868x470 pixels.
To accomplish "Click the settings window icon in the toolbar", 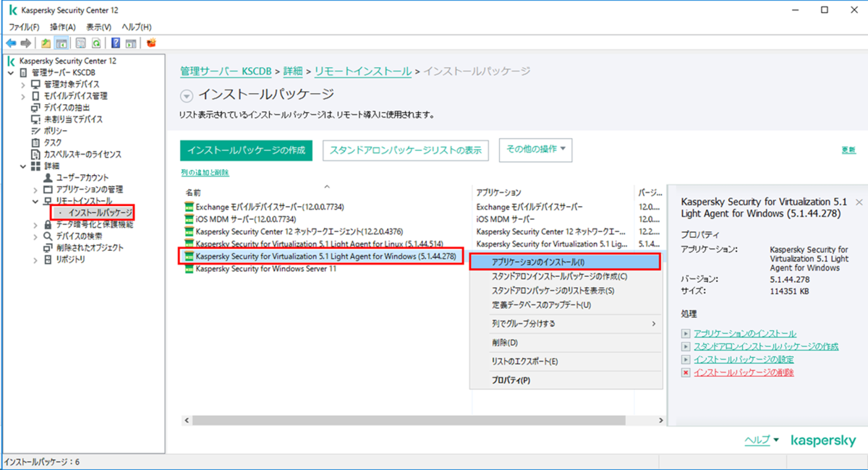I will (80, 42).
